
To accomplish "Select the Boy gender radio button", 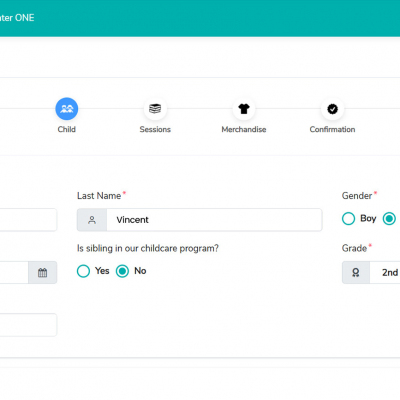I will tap(348, 219).
